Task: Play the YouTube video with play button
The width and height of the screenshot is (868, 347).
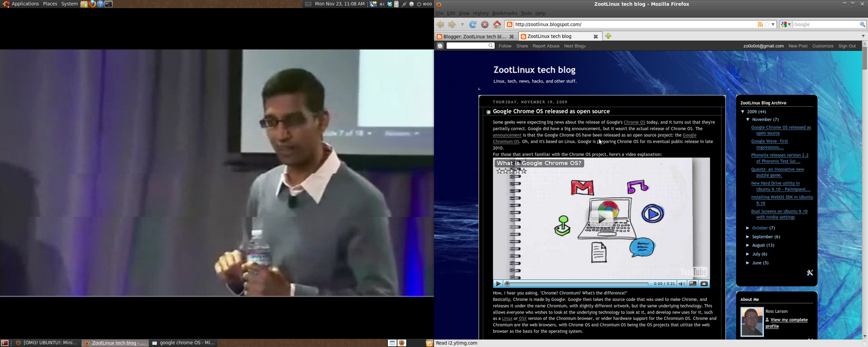Action: click(498, 284)
